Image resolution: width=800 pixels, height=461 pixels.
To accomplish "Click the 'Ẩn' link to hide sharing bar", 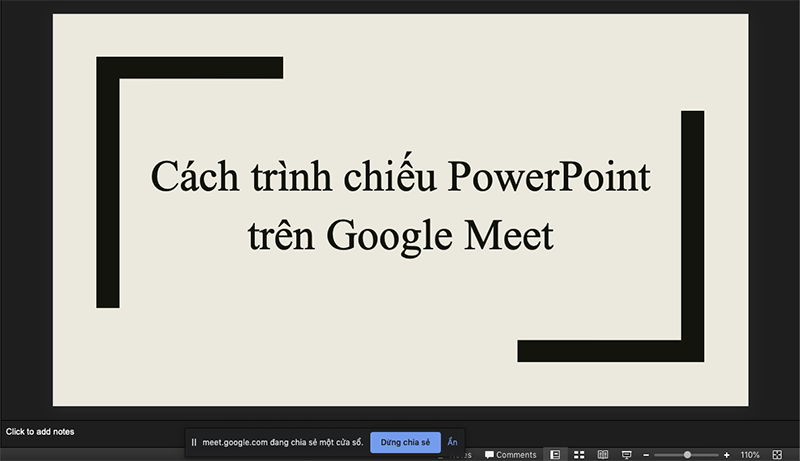I will (452, 442).
